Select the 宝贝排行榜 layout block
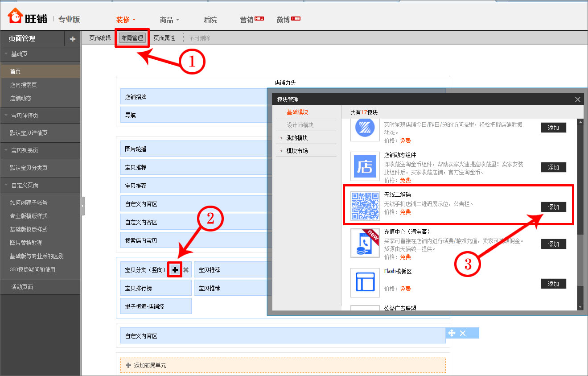This screenshot has width=588, height=376. [x=156, y=288]
